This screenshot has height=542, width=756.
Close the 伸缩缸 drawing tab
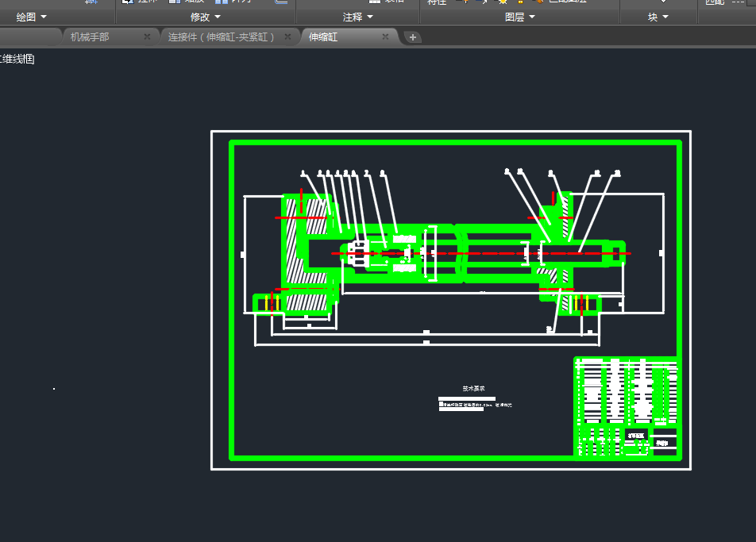tap(385, 37)
